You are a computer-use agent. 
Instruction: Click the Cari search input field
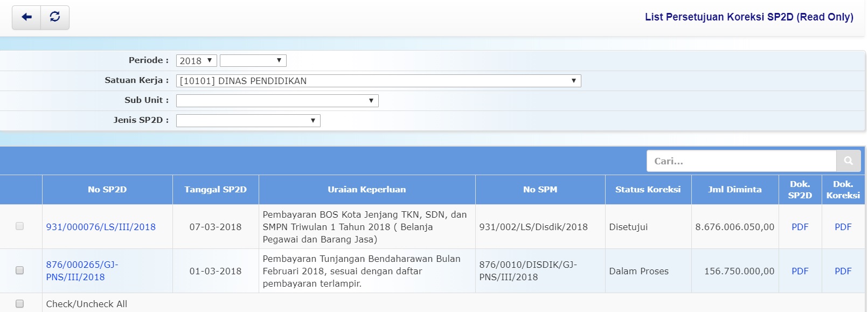741,161
